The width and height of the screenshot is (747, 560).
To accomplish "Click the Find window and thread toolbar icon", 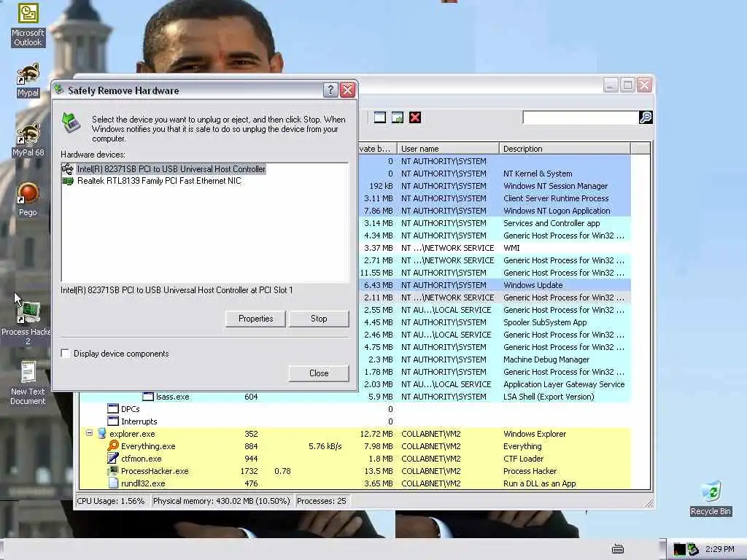I will click(398, 117).
